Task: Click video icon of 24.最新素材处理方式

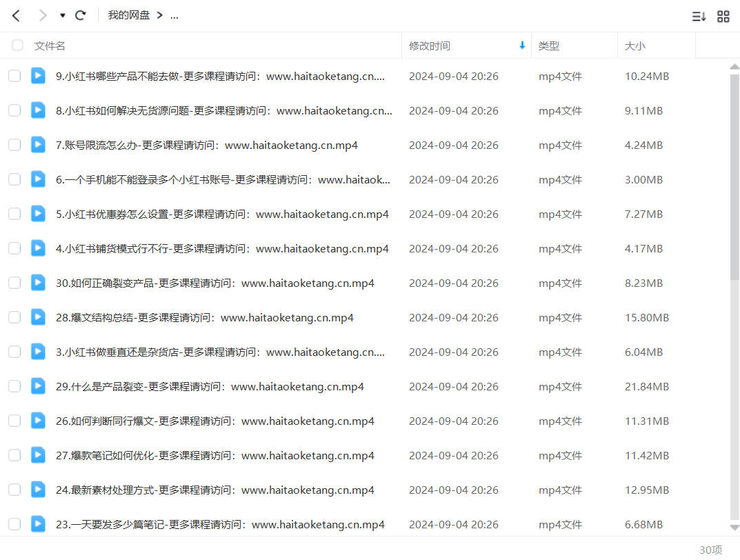Action: click(38, 489)
